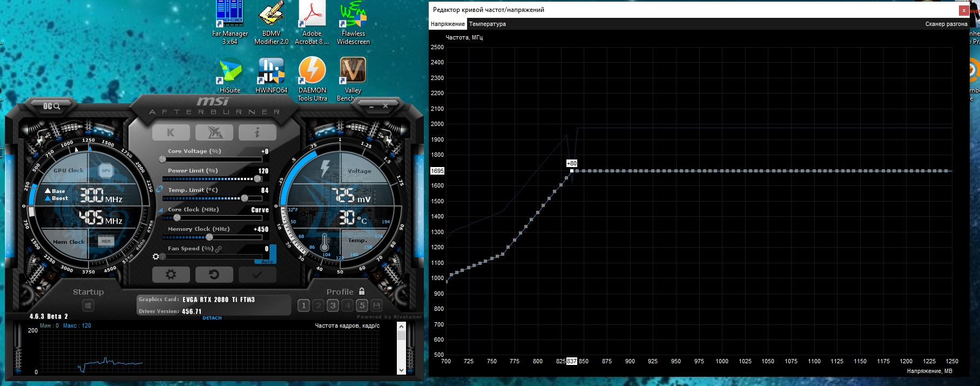Adjust the Core Voltage slider handle
Screen dimensions: 980x386
tap(163, 159)
